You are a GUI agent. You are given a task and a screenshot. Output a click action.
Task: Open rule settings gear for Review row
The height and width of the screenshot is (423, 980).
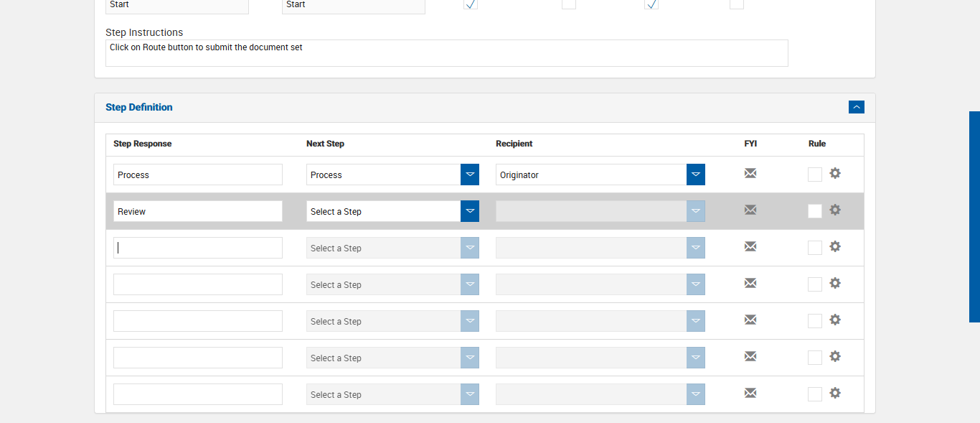tap(835, 210)
